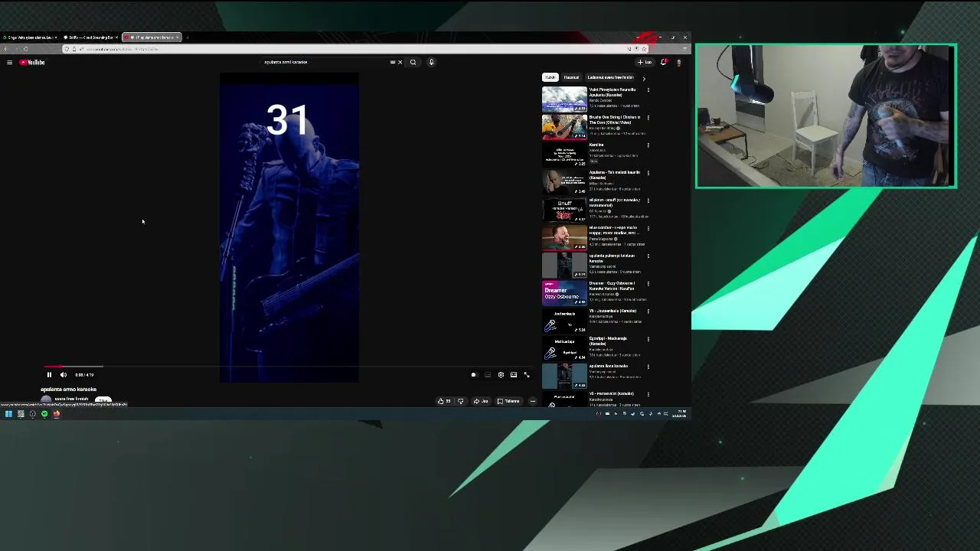Go back in browser toolbar

click(x=6, y=49)
